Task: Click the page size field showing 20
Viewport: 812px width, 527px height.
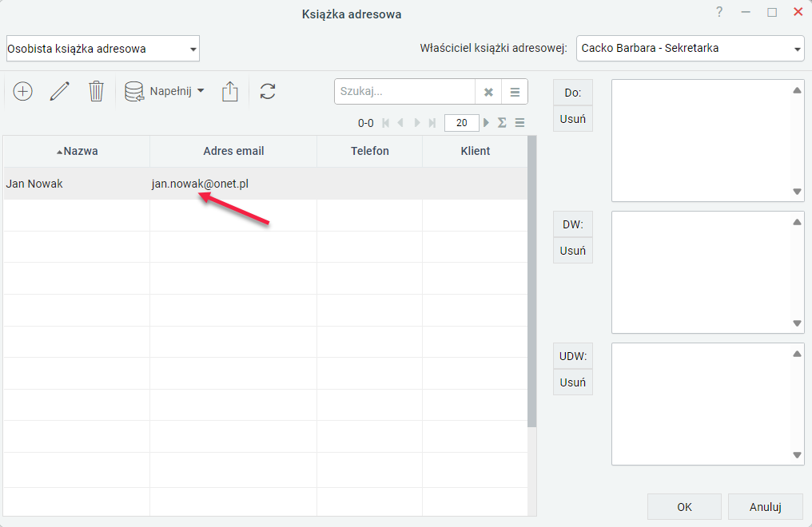Action: point(461,123)
